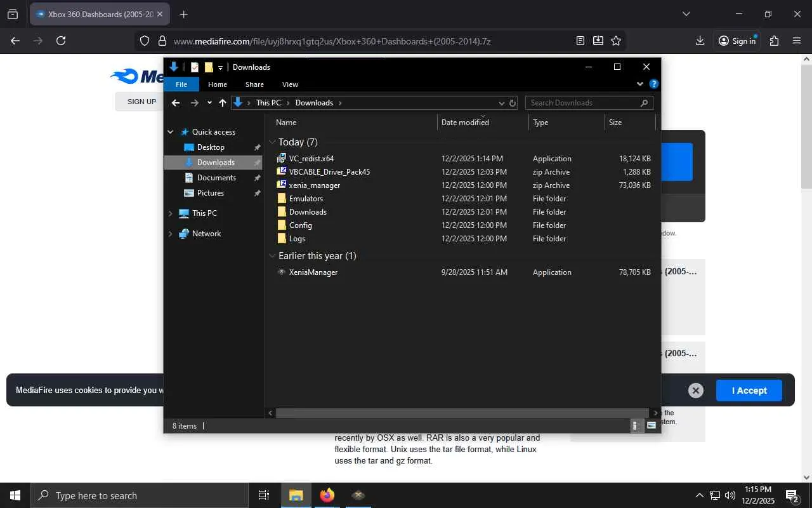Refresh the Downloads folder
The width and height of the screenshot is (812, 508).
tap(512, 103)
